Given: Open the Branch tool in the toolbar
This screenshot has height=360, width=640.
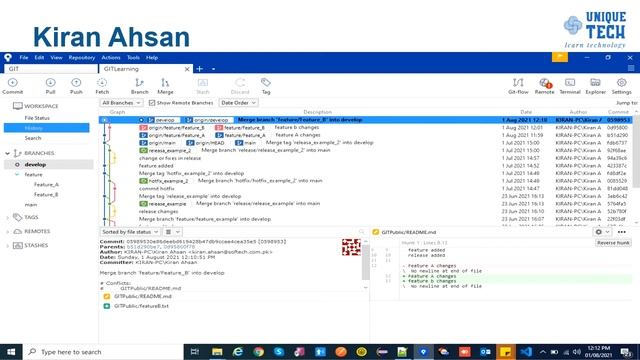Looking at the screenshot, I should tap(140, 86).
